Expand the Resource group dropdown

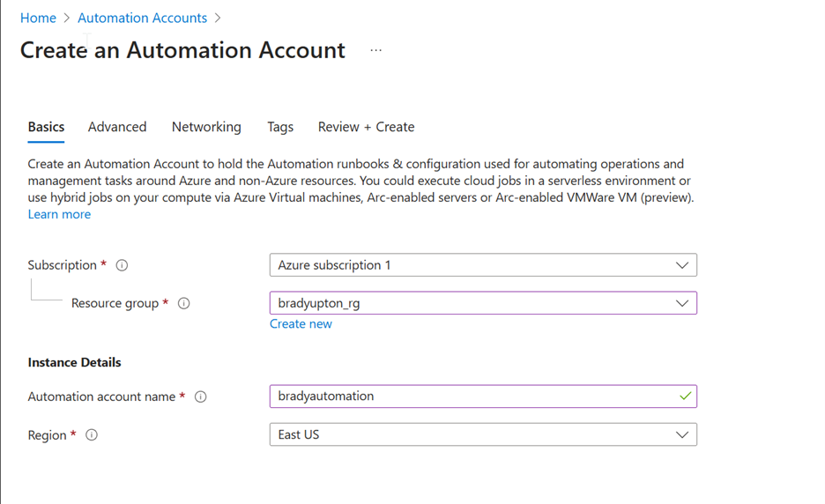click(x=483, y=303)
